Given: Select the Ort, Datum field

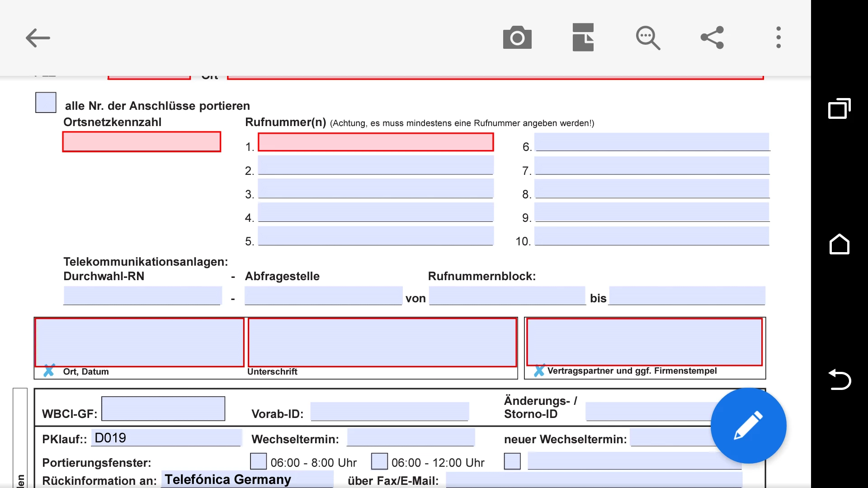Looking at the screenshot, I should click(x=139, y=342).
